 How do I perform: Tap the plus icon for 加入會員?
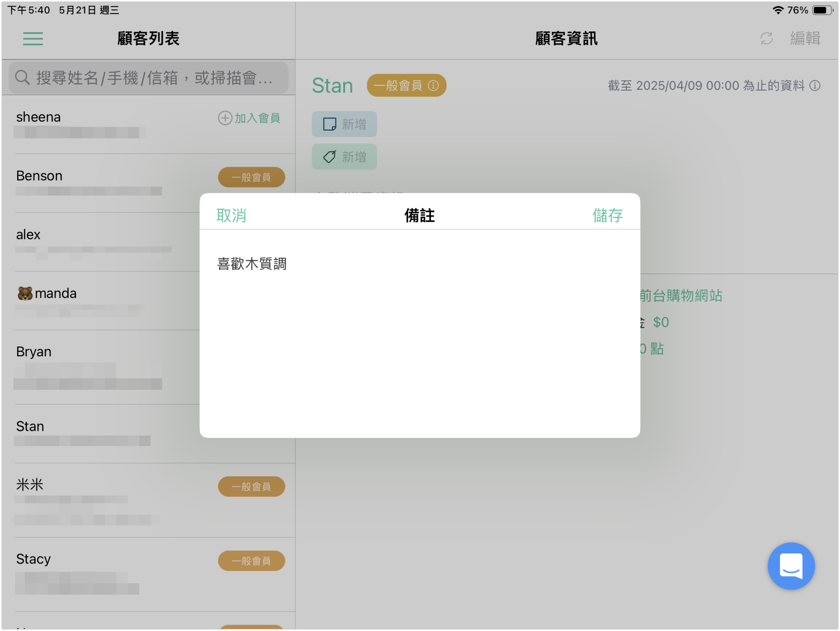(225, 118)
